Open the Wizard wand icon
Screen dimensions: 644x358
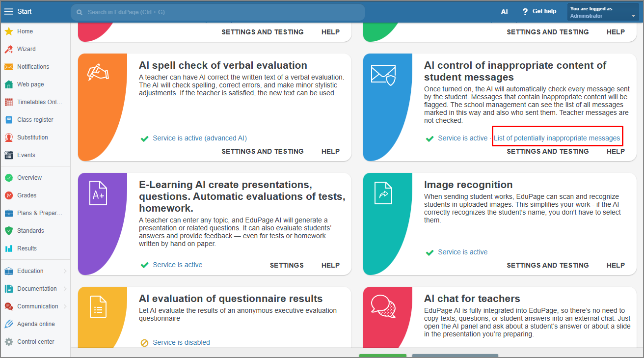(x=9, y=49)
